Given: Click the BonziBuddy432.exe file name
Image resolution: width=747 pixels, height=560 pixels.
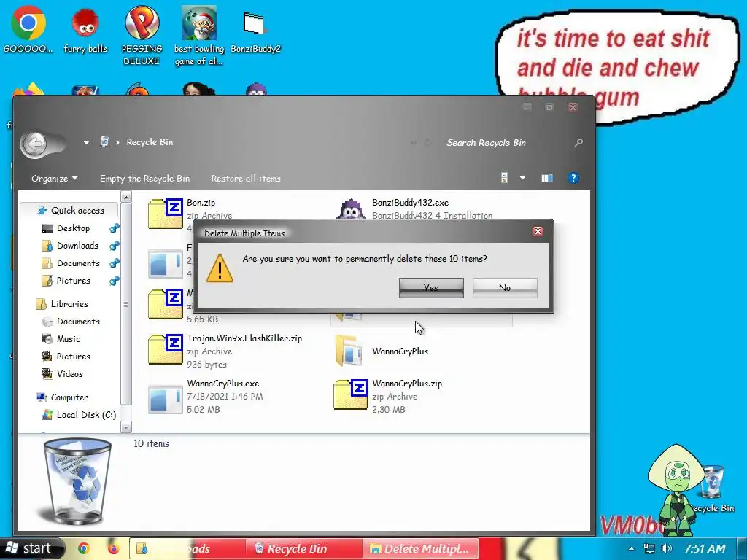Looking at the screenshot, I should 410,203.
